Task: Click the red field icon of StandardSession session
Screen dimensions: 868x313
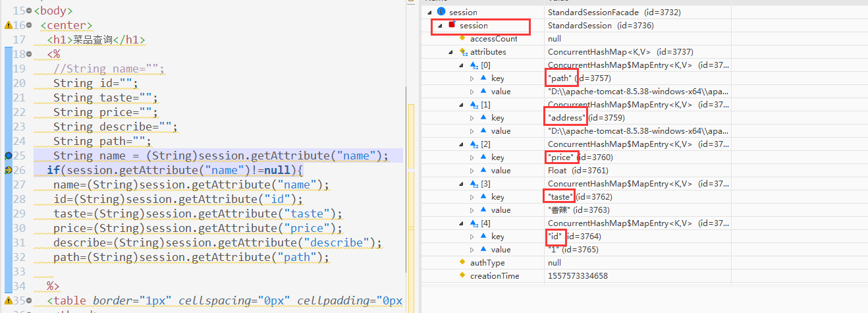Action: [452, 25]
